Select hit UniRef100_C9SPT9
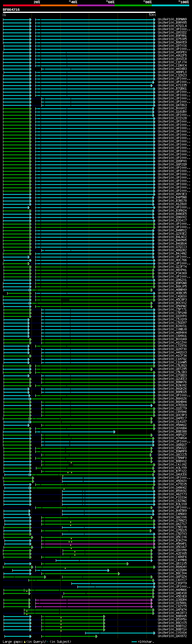Image resolution: width=192 pixels, height=644 pixels. pyautogui.click(x=172, y=583)
